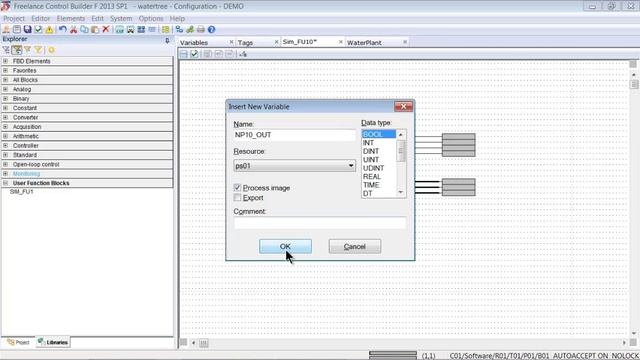Click the Cut scissors toolbar icon

tap(73, 29)
